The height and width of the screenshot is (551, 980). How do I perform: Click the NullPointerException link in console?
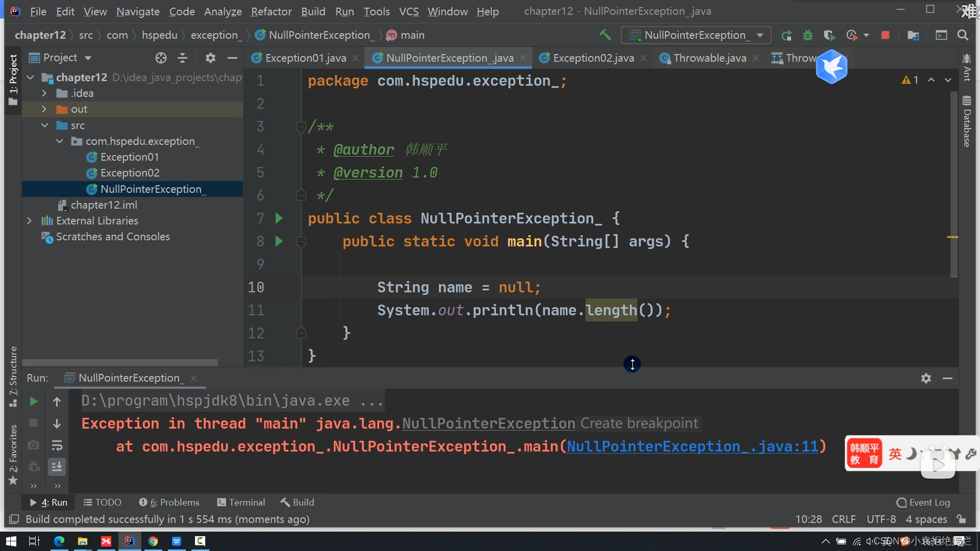click(488, 423)
